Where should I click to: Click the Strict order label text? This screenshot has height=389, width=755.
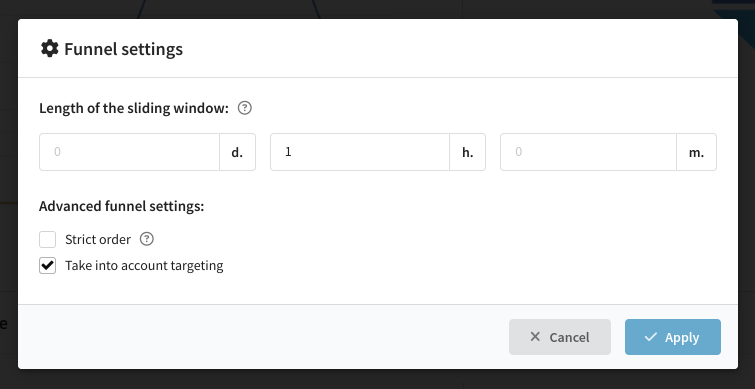coord(98,239)
